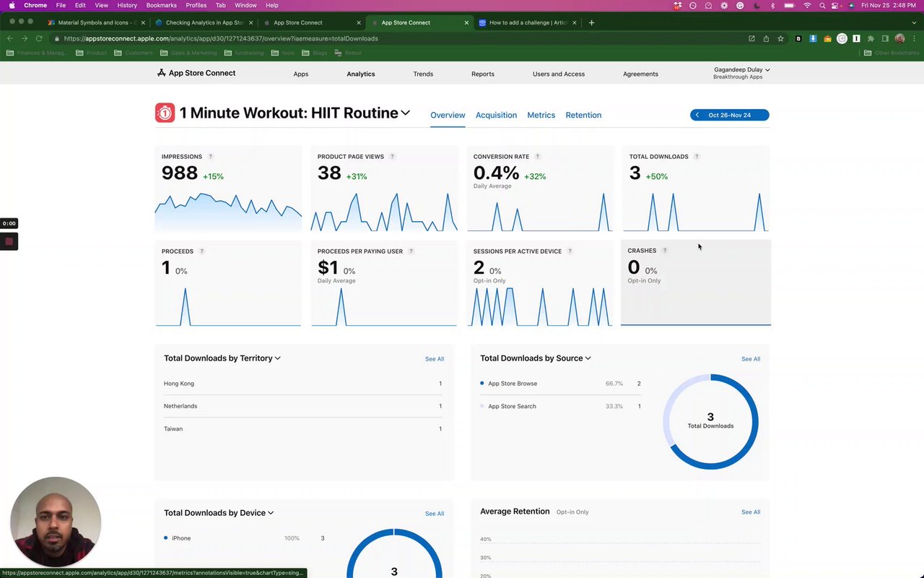Open the Product Page Views help icon
This screenshot has width=924, height=578.
tap(393, 157)
